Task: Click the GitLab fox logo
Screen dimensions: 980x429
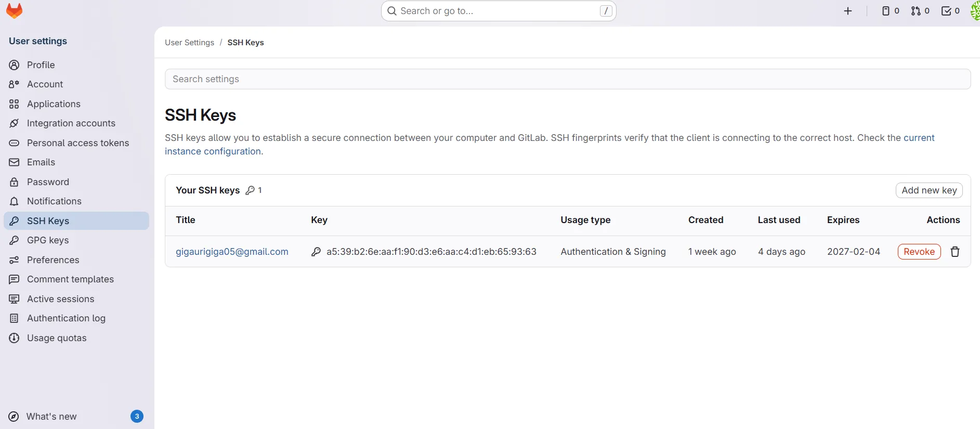Action: coord(14,11)
